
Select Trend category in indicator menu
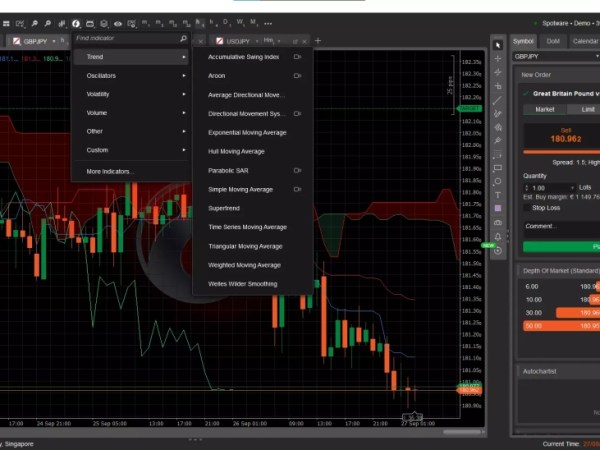131,57
